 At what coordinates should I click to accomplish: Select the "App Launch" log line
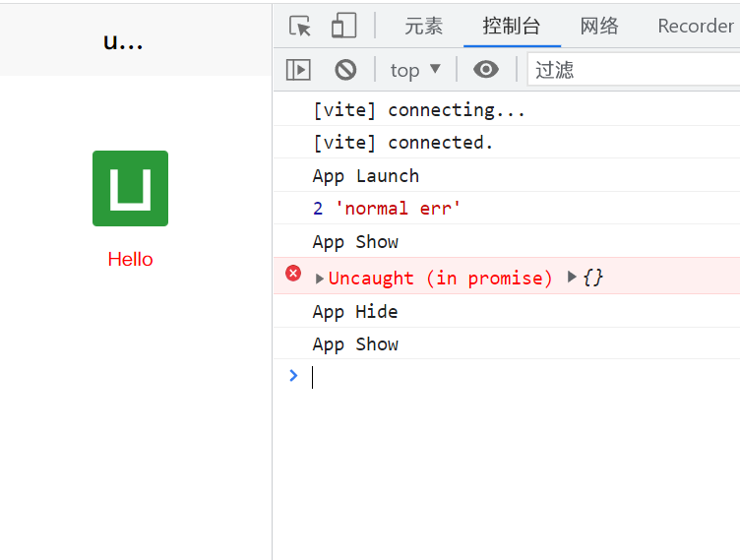pyautogui.click(x=507, y=175)
